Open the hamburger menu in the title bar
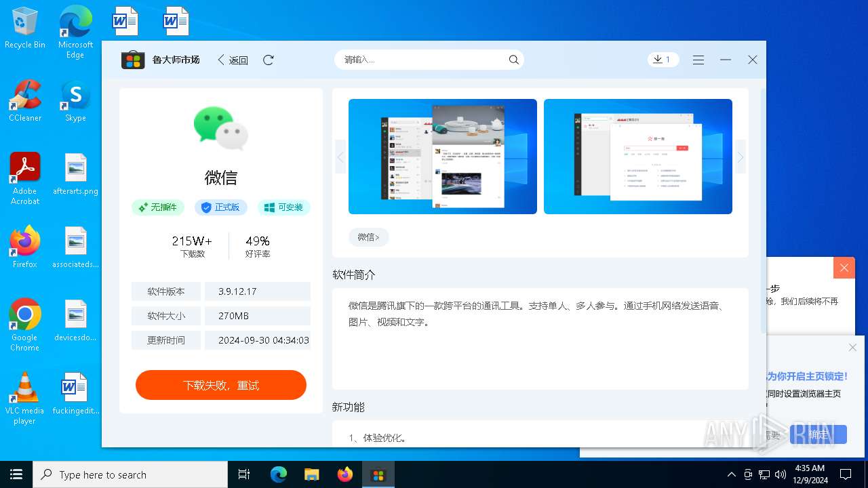The height and width of the screenshot is (488, 868). click(698, 60)
